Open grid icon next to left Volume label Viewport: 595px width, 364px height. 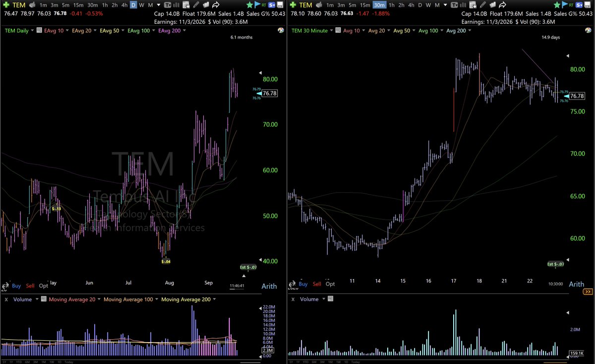[44, 299]
